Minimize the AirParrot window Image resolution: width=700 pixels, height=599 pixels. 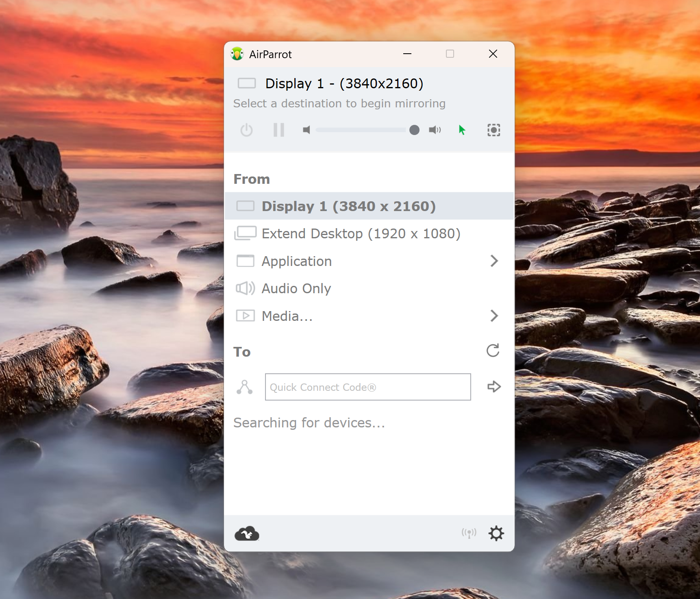click(x=407, y=54)
